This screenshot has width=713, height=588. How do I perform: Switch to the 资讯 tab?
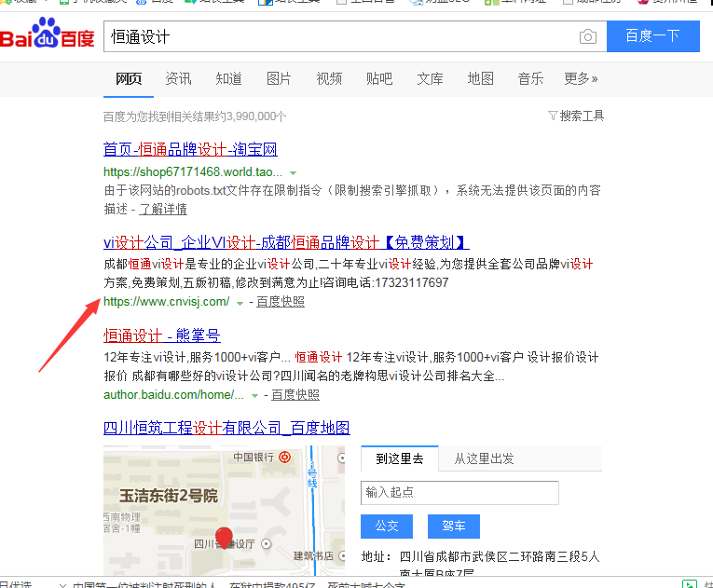(x=178, y=78)
